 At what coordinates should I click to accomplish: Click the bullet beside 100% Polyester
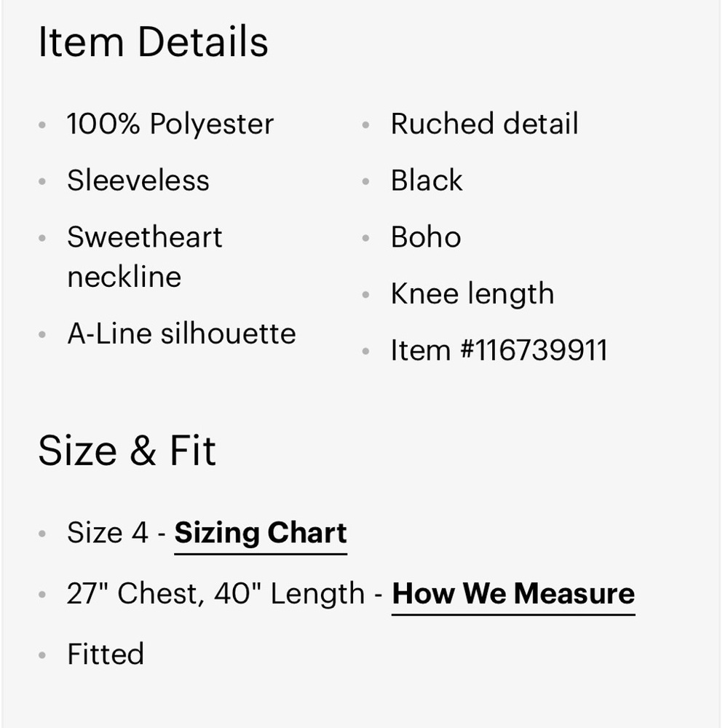(42, 125)
